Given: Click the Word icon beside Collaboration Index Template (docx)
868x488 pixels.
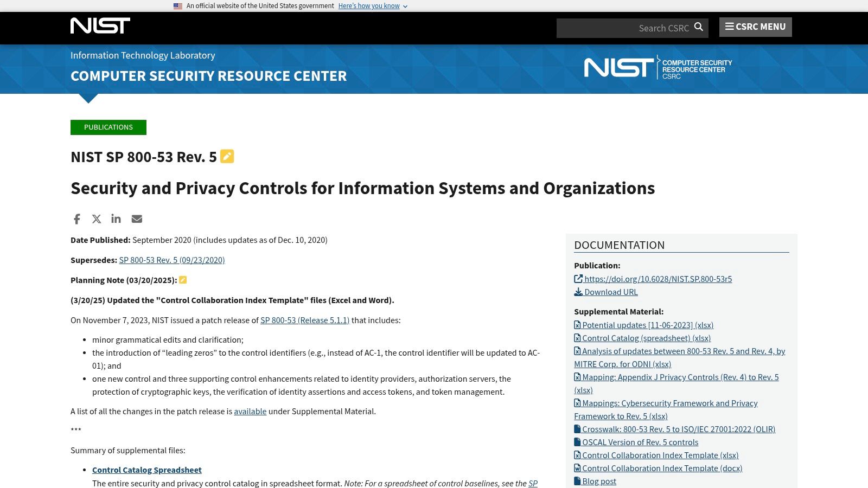Looking at the screenshot, I should [577, 468].
